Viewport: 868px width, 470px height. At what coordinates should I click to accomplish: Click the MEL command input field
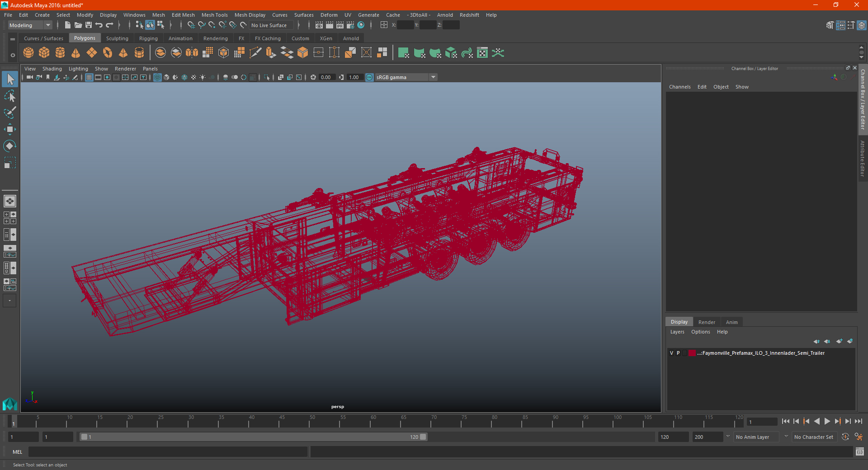pyautogui.click(x=168, y=451)
